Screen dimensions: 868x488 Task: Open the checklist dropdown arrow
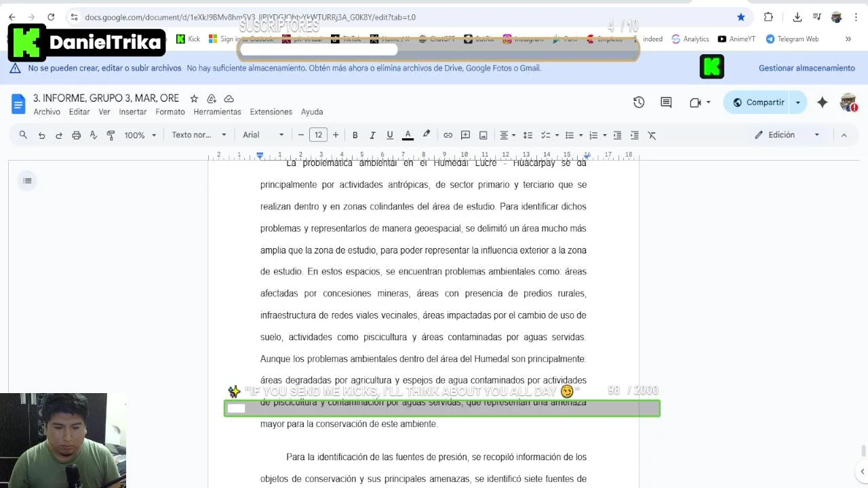click(x=557, y=135)
